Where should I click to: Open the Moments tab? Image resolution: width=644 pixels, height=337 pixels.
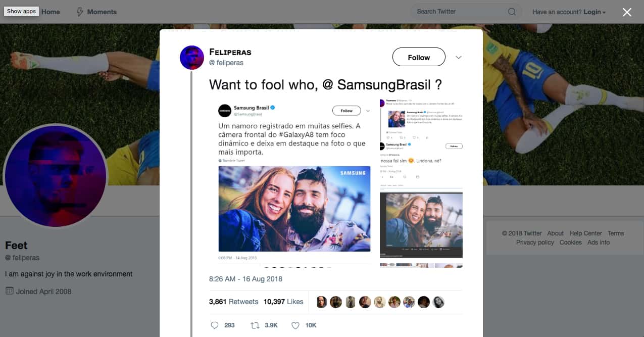(x=102, y=12)
